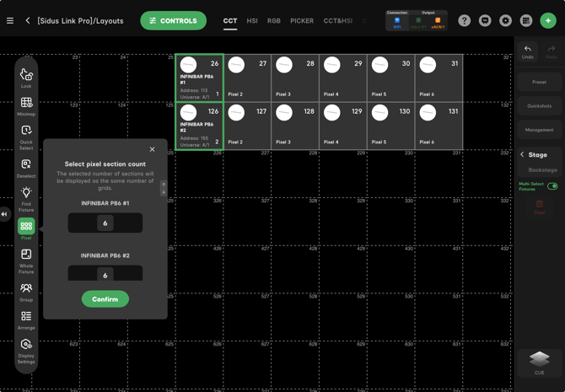This screenshot has width=565, height=392.
Task: Switch to Whole Fixture mode
Action: tap(26, 260)
